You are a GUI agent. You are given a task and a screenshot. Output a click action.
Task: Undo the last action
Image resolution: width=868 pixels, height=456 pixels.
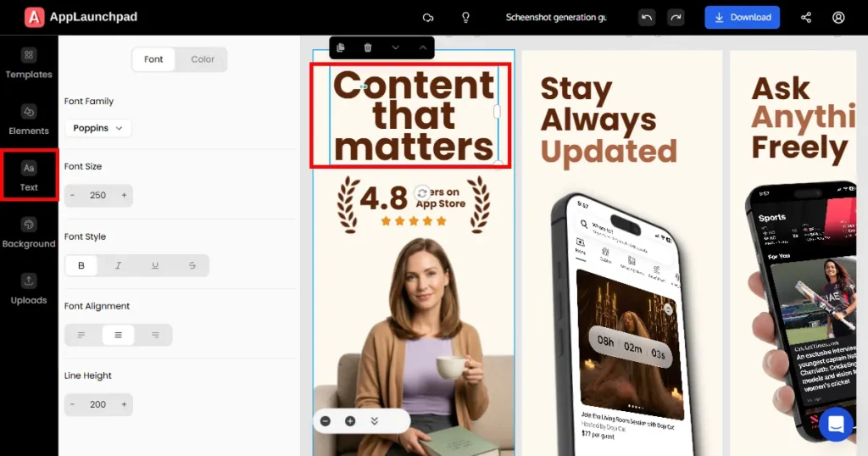647,17
